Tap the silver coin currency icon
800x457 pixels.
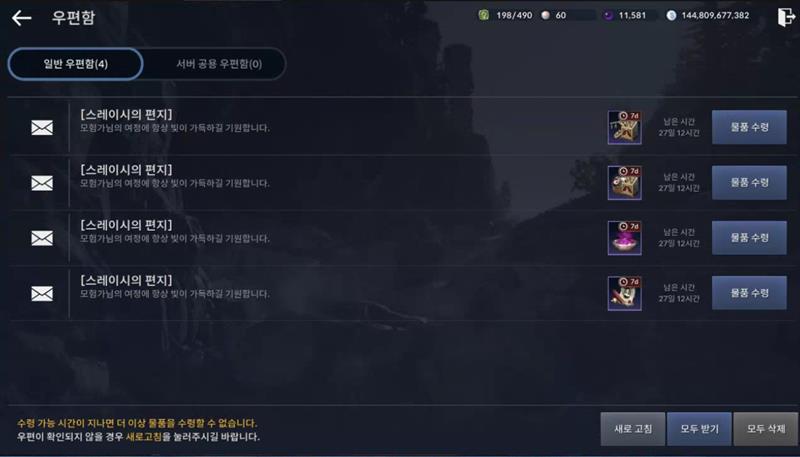(671, 15)
